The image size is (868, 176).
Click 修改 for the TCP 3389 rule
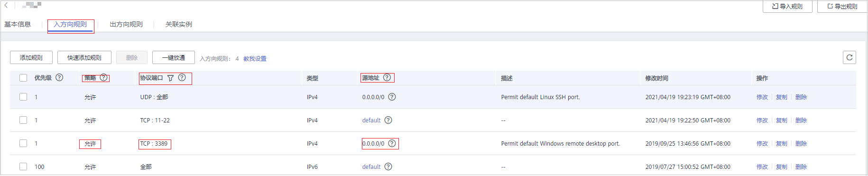(x=762, y=143)
